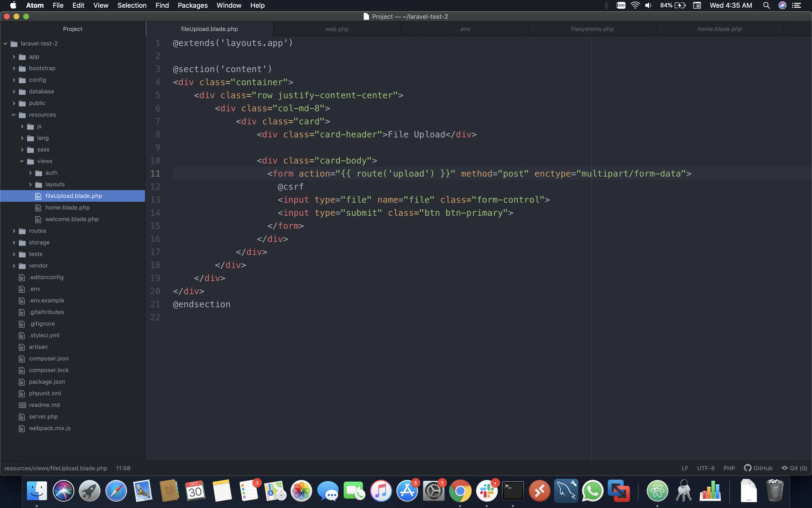Image resolution: width=812 pixels, height=508 pixels.
Task: Click UTF-8 encoding selector
Action: pos(706,468)
